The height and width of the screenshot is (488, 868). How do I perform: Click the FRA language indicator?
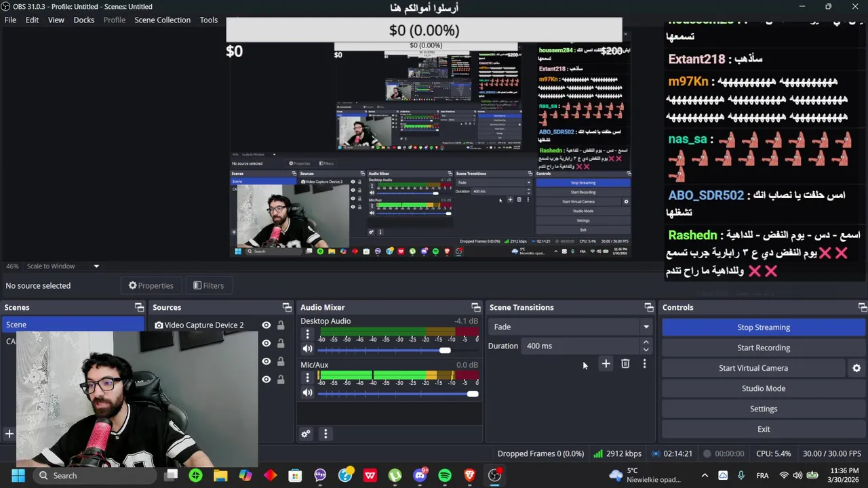click(762, 476)
